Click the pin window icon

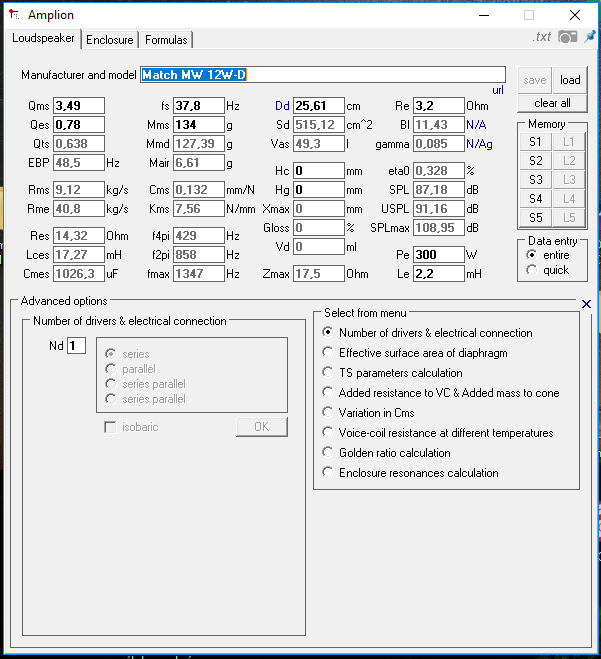590,37
